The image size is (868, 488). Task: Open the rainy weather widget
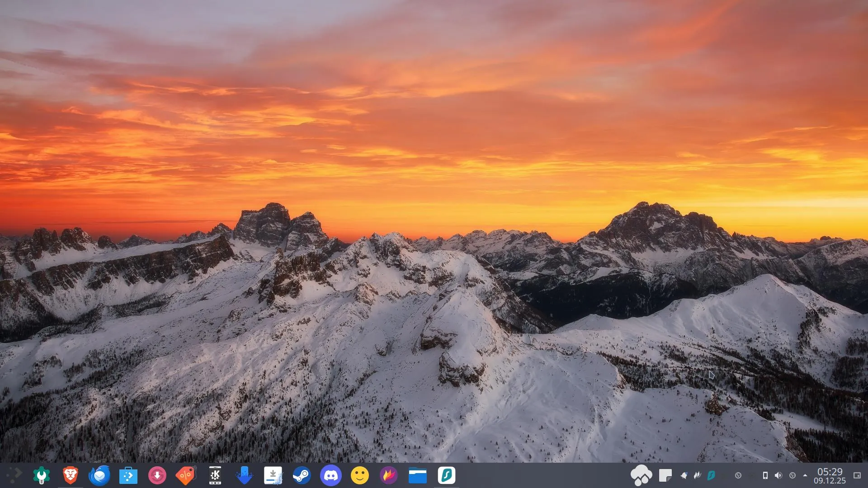(641, 475)
